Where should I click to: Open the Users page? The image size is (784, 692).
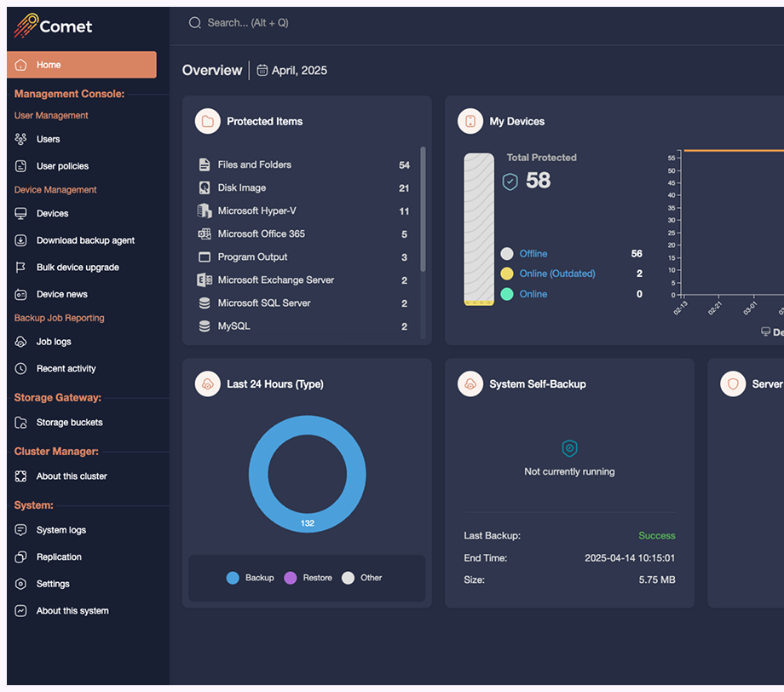[x=48, y=139]
